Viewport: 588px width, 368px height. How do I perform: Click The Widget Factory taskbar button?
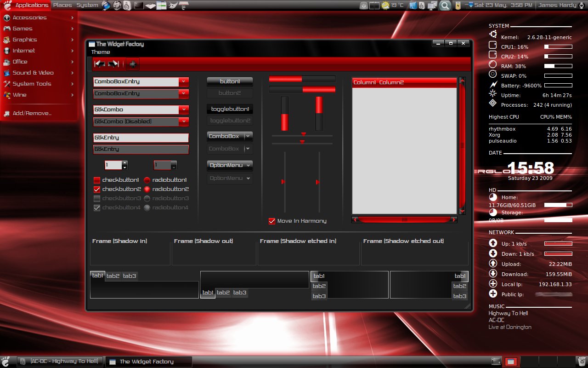(x=148, y=362)
